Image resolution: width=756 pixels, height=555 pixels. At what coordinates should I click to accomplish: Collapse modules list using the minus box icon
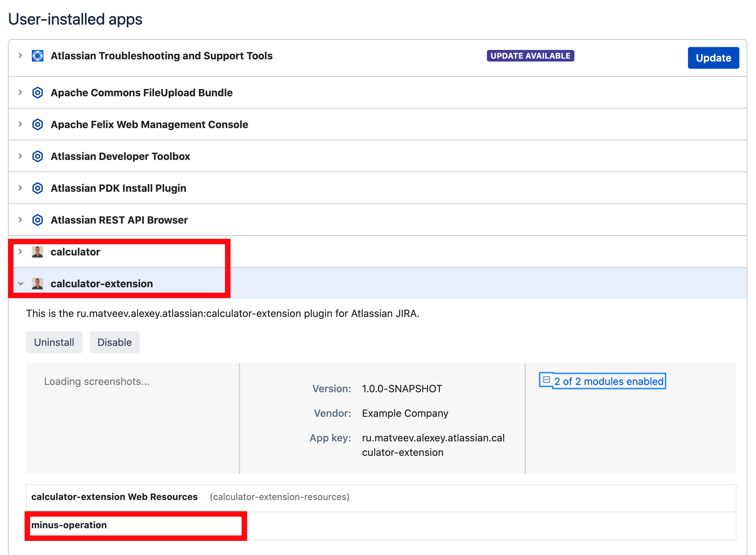[547, 380]
